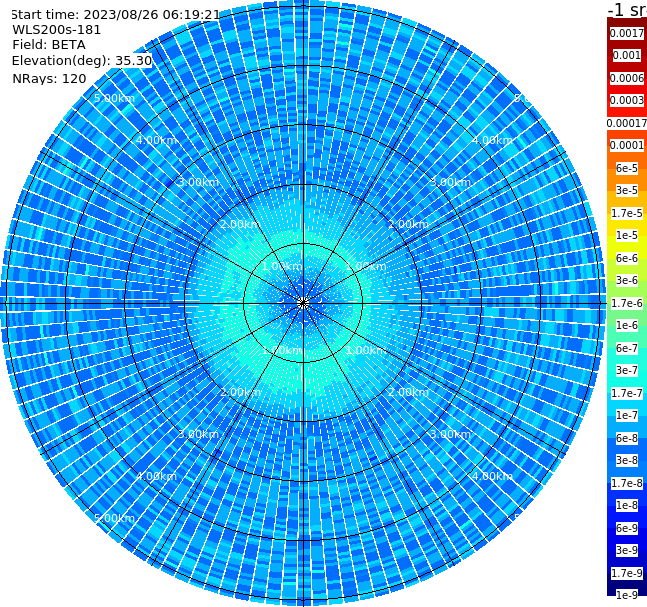This screenshot has height=607, width=647.
Task: Select the Start time 2023/08/26 06:19:21 text
Action: (x=115, y=15)
